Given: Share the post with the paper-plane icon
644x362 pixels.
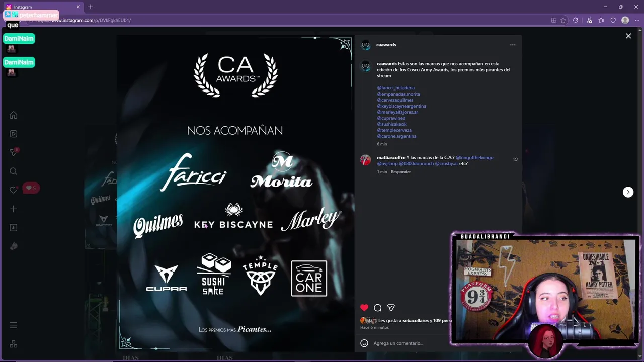Looking at the screenshot, I should click(391, 308).
